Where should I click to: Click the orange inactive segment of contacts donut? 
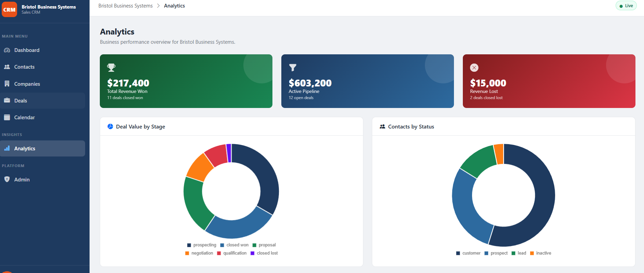(499, 154)
